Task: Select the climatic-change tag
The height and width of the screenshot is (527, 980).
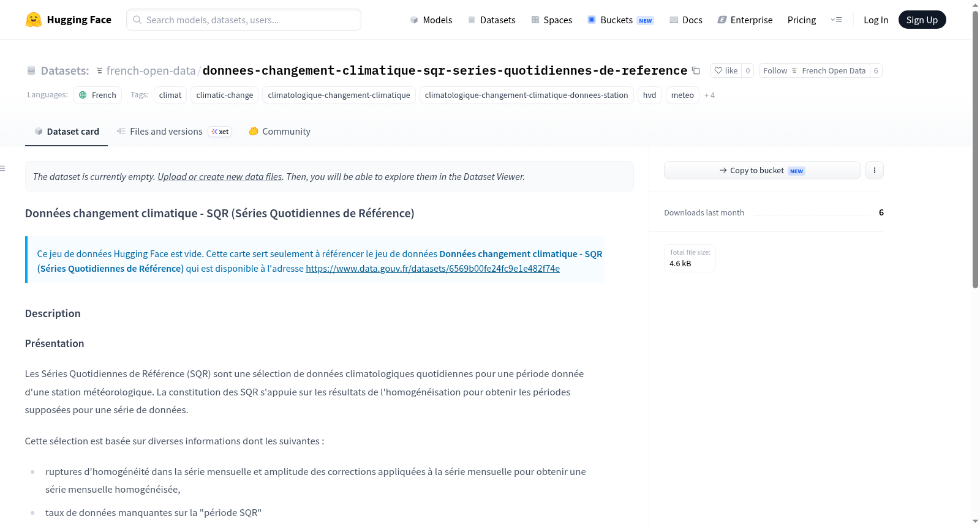Action: click(225, 95)
